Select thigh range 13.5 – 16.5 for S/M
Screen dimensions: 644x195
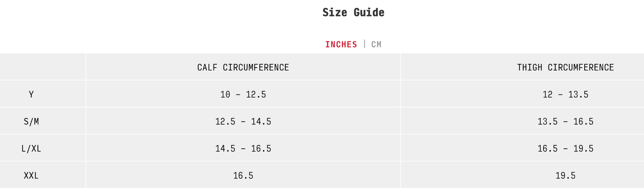565,122
